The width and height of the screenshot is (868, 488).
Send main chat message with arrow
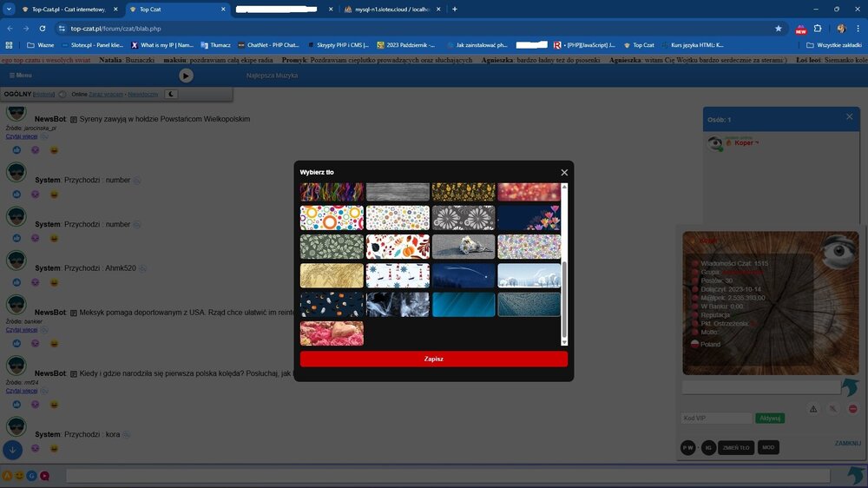(x=855, y=475)
